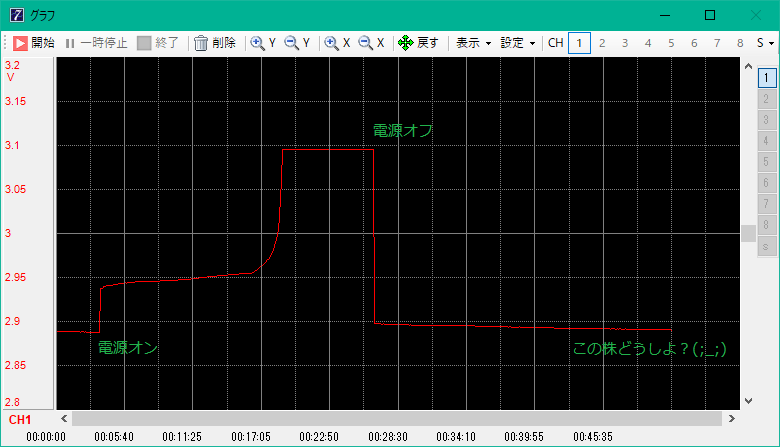Viewport: 780px width, 447px height.
Task: Zoom in on the X axis
Action: (337, 43)
